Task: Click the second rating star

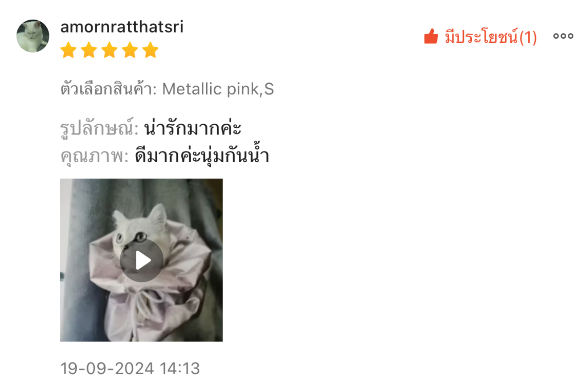Action: tap(89, 50)
